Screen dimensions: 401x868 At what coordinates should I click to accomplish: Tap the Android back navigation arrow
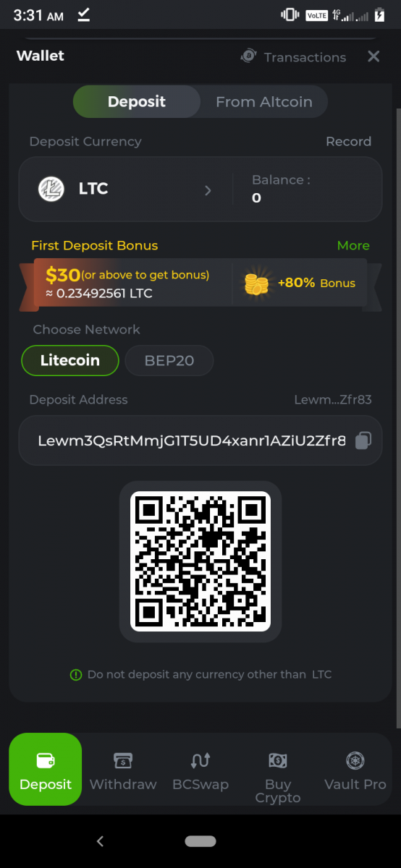click(100, 841)
